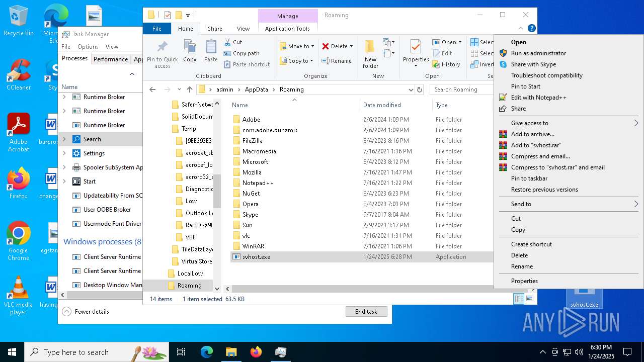644x362 pixels.
Task: Click the Search Roaming input field
Action: click(x=461, y=89)
